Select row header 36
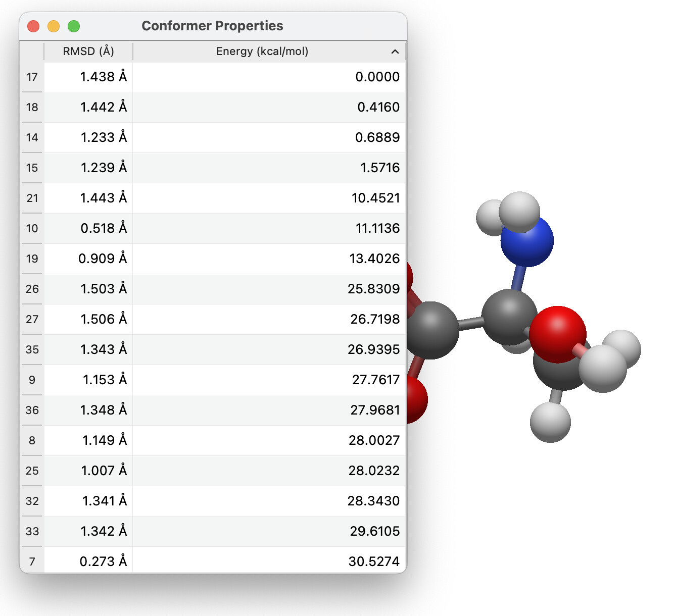Image resolution: width=673 pixels, height=616 pixels. (32, 410)
